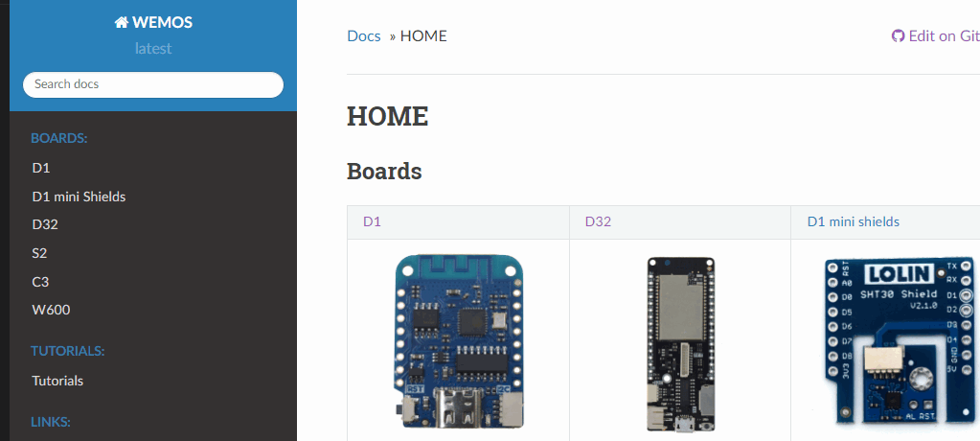Open the WEMOS project title link
This screenshot has height=441, width=980.
click(x=162, y=22)
